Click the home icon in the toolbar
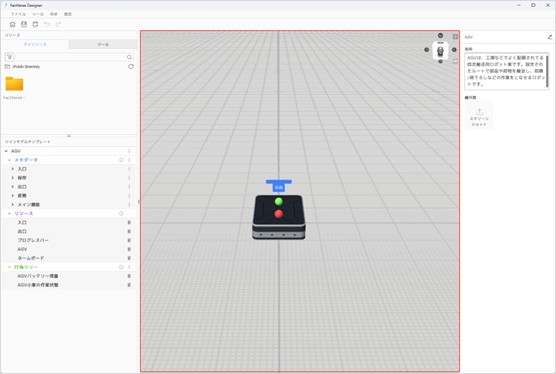This screenshot has height=374, width=556. 12,24
